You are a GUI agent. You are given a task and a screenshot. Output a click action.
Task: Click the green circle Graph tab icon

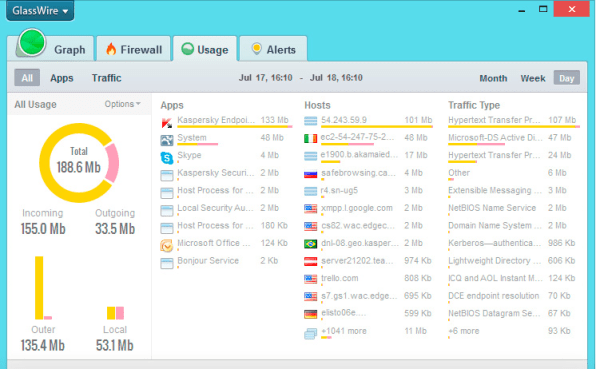click(32, 43)
